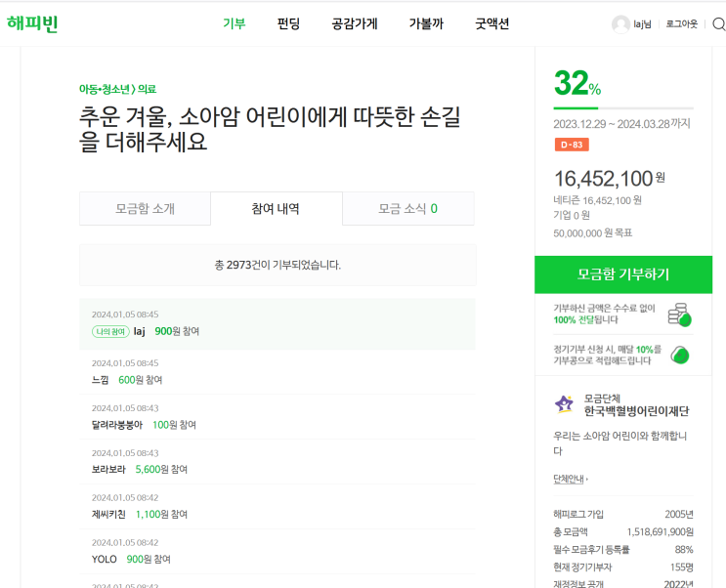Open the search magnifier icon
This screenshot has width=726, height=588.
click(x=718, y=24)
